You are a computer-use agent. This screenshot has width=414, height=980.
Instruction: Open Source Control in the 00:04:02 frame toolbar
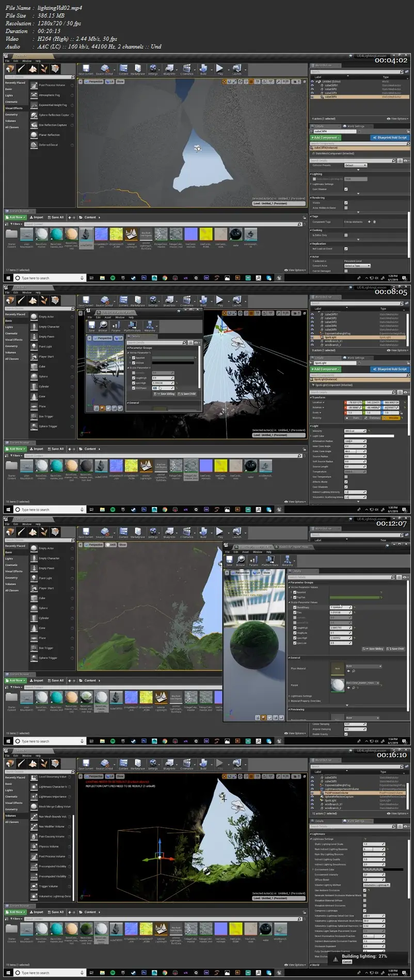point(104,70)
